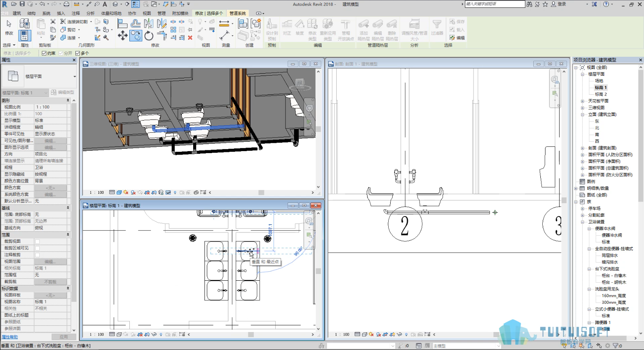Enable the 注释裁剪 annotation crop checkbox
This screenshot has height=350, width=644.
(x=37, y=255)
